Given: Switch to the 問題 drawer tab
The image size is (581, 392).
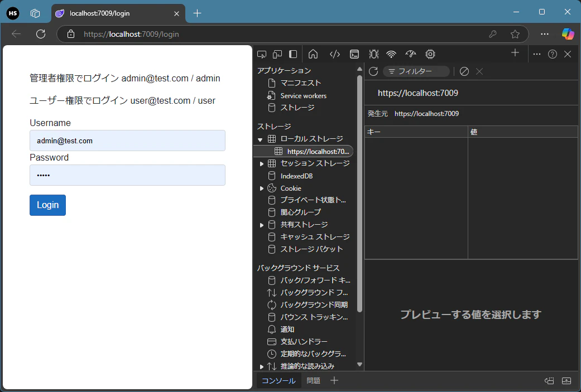Looking at the screenshot, I should click(313, 380).
